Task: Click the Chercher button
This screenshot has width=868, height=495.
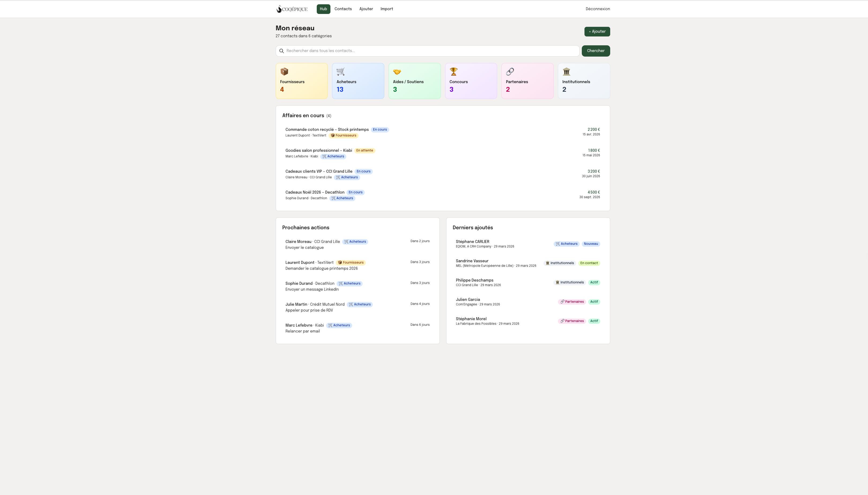Action: tap(595, 51)
